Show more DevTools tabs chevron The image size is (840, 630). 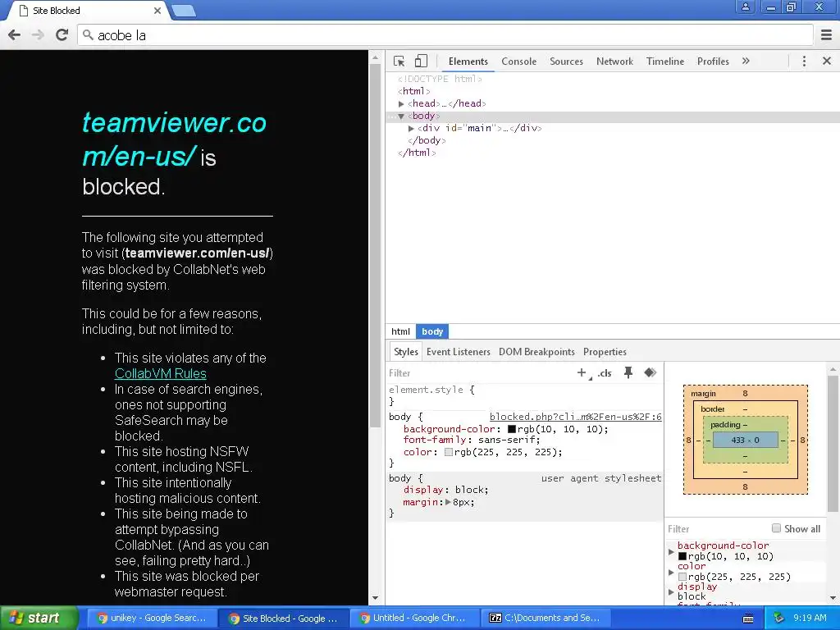point(746,61)
